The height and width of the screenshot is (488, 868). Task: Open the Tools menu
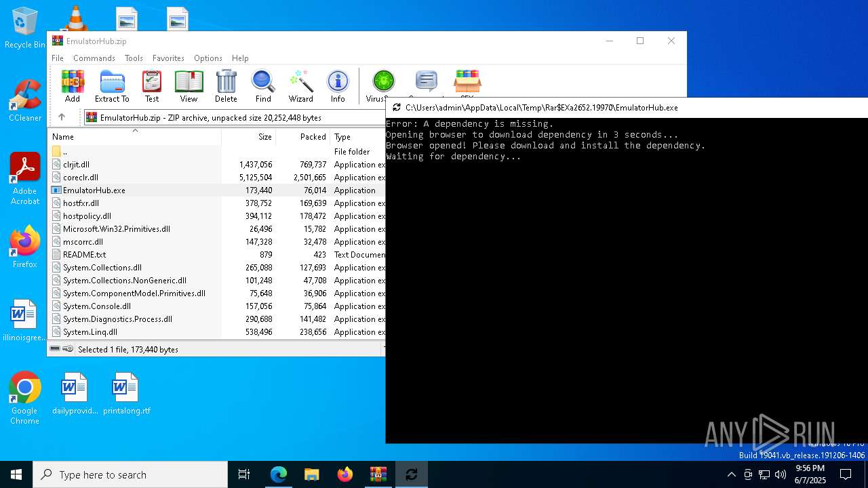134,58
